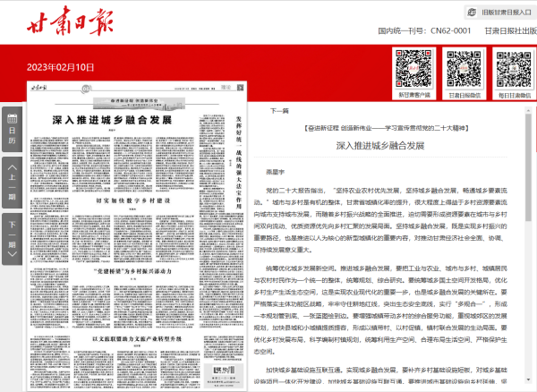The width and height of the screenshot is (537, 392).
Task: Click the 新甘肃客户端 QR code
Action: click(413, 69)
